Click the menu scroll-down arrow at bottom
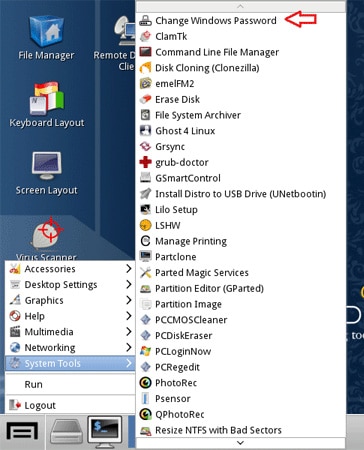Screen dimensions: 364x450 point(241,443)
